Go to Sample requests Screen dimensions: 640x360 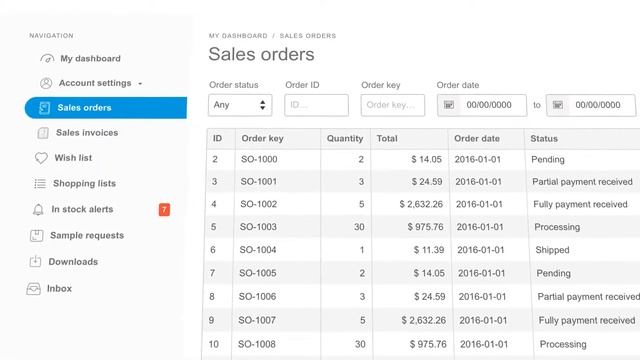[87, 236]
